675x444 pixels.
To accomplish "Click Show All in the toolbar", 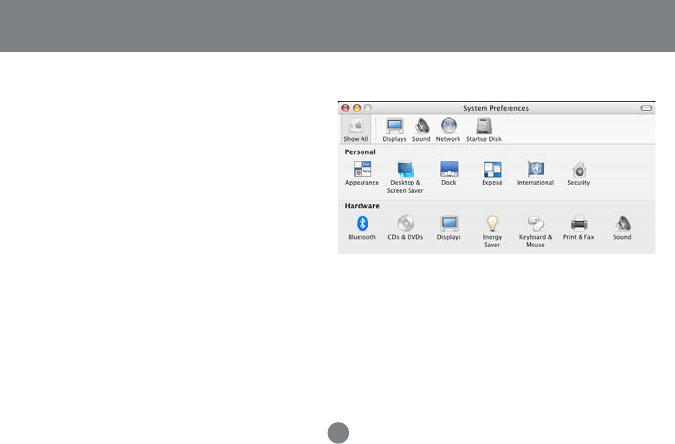I will point(356,130).
